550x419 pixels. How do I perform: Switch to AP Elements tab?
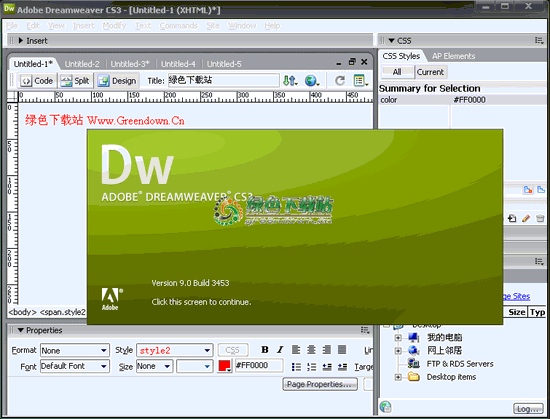click(x=454, y=56)
